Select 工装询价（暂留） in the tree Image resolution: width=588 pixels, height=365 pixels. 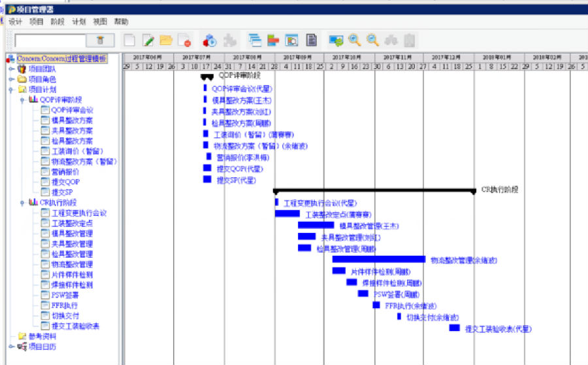[x=77, y=151]
